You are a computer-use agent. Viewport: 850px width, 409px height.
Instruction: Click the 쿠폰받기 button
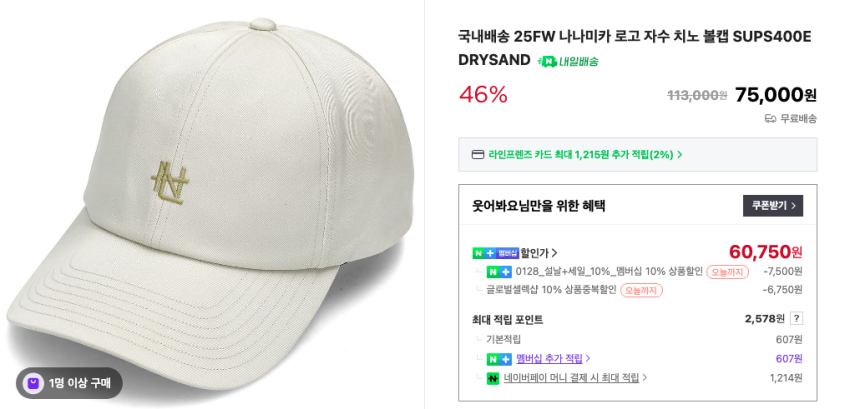772,206
